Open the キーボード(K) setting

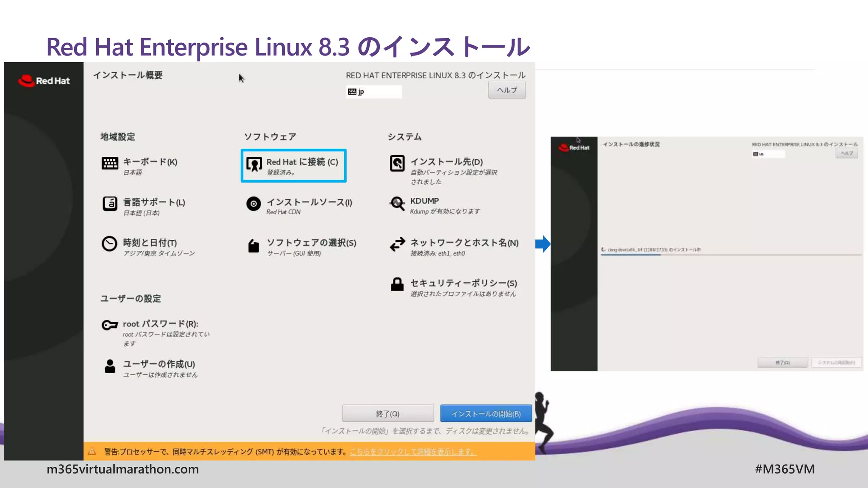pyautogui.click(x=150, y=162)
